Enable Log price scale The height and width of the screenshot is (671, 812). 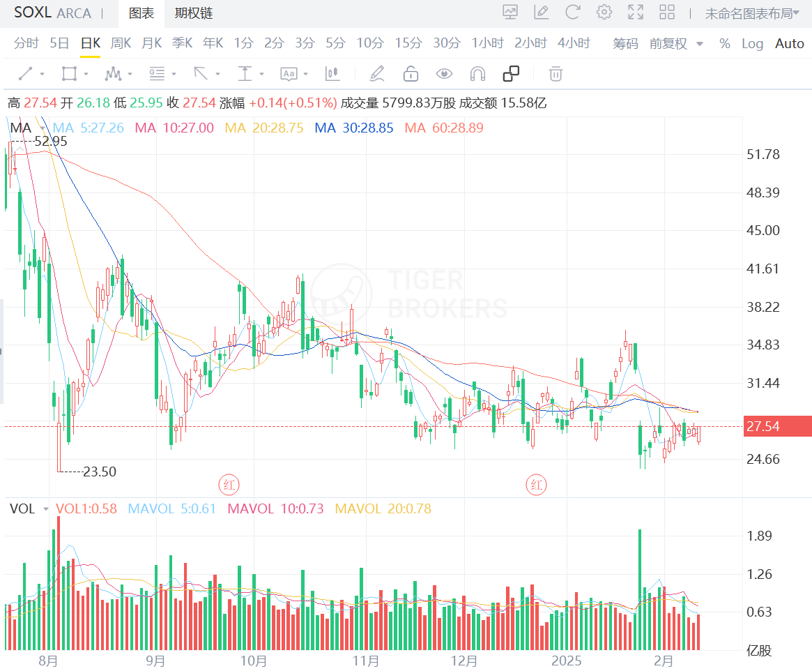pos(752,43)
